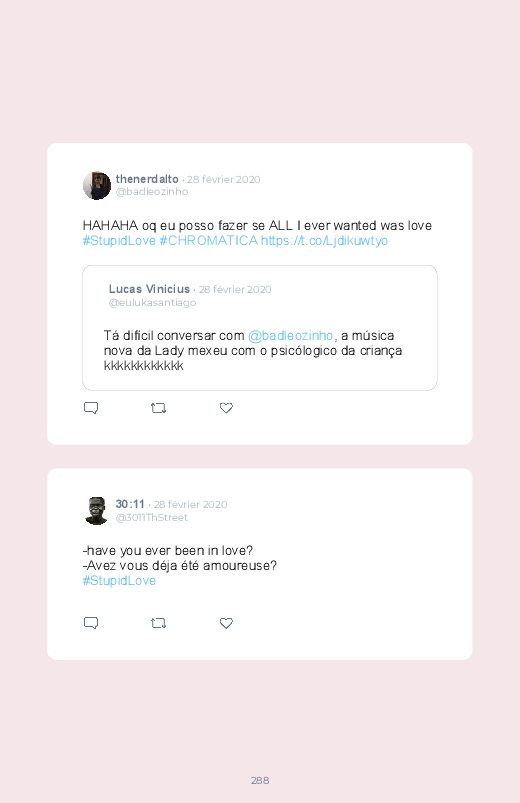
Task: Open the #CHROMATICA hashtag
Action: coord(209,241)
